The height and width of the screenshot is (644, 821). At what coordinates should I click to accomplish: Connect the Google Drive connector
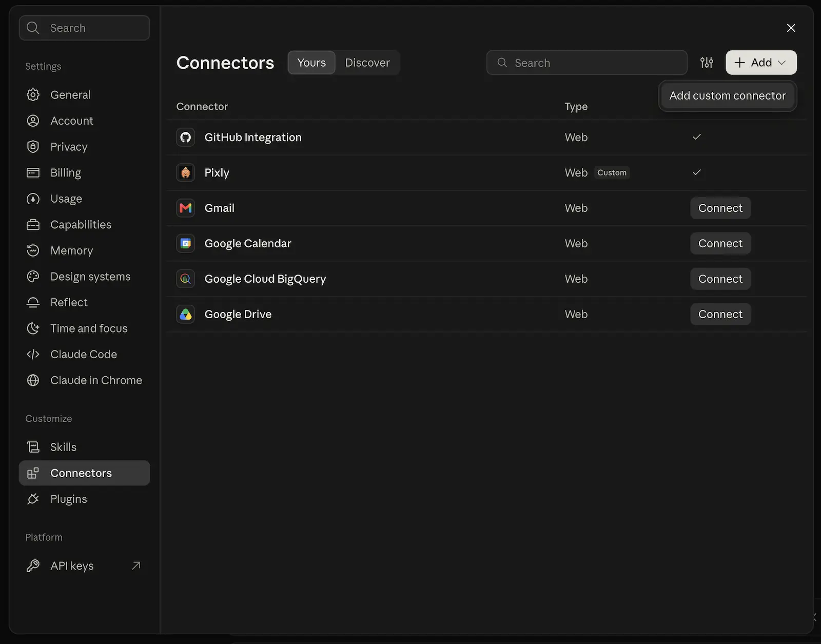pos(720,315)
